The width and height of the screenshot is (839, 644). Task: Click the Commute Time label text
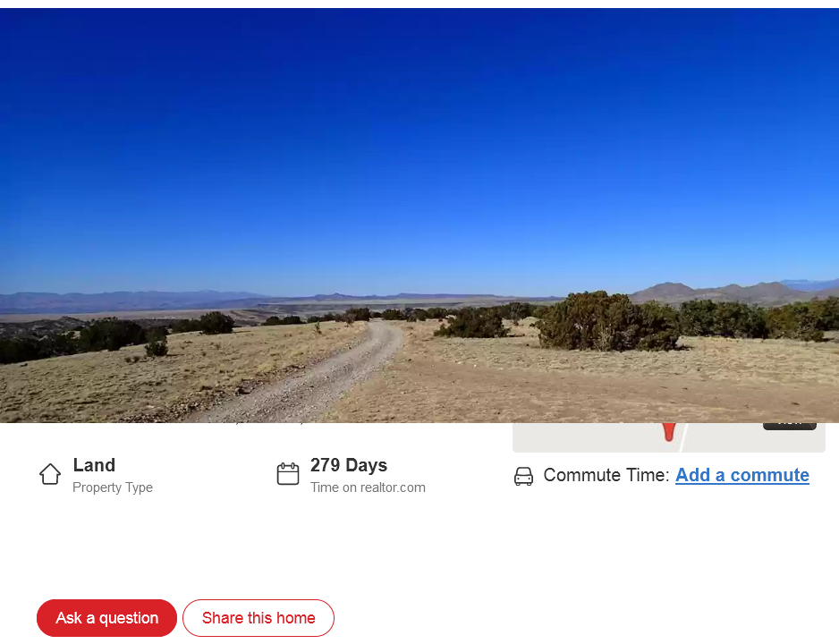pyautogui.click(x=606, y=475)
